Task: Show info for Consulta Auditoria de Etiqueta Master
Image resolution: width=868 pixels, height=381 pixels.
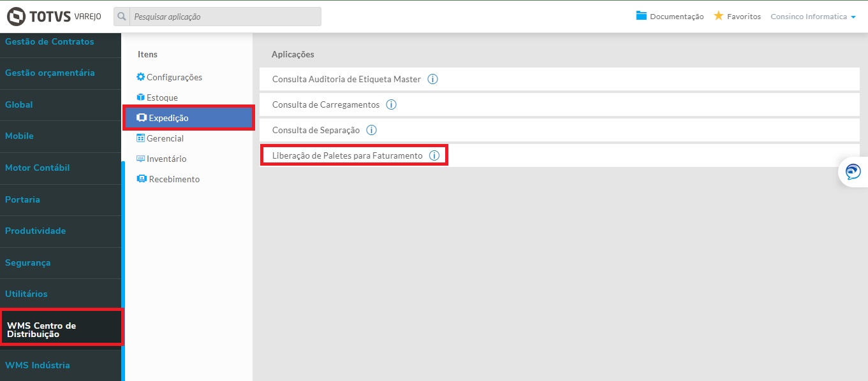Action: point(432,80)
